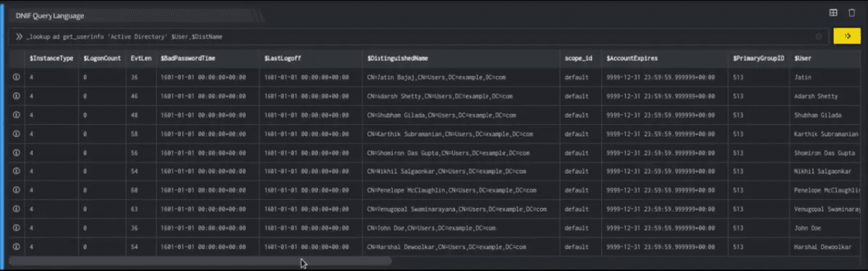Open info icon for Harshal Dewoolkar row

[15, 246]
